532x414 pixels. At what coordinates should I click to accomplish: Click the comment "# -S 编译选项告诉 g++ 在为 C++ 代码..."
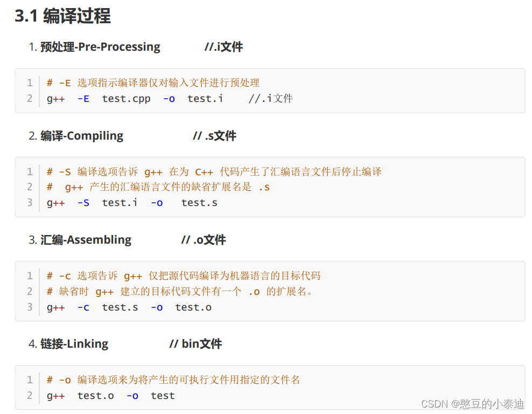[214, 171]
